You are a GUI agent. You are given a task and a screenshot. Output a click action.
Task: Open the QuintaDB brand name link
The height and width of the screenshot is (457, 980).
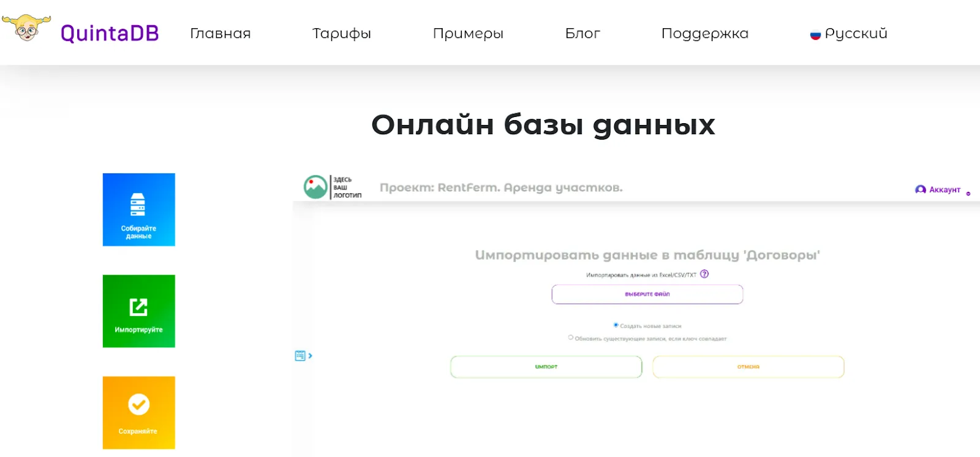110,33
